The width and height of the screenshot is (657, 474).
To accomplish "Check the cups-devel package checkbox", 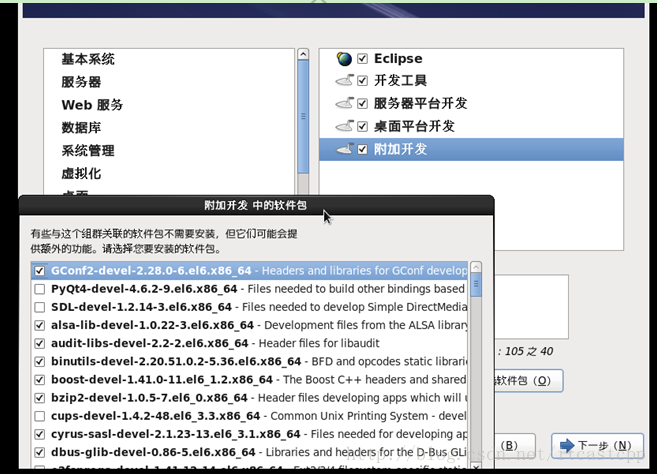I will tap(40, 416).
